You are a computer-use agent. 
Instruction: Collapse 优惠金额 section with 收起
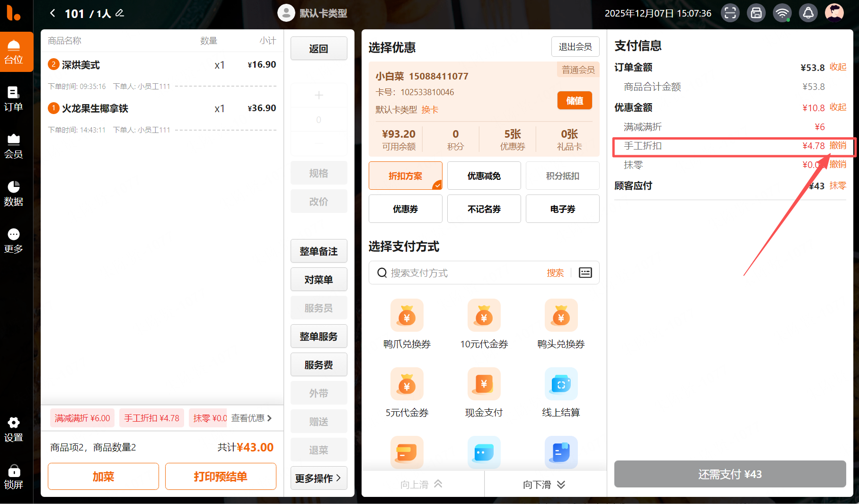click(838, 107)
